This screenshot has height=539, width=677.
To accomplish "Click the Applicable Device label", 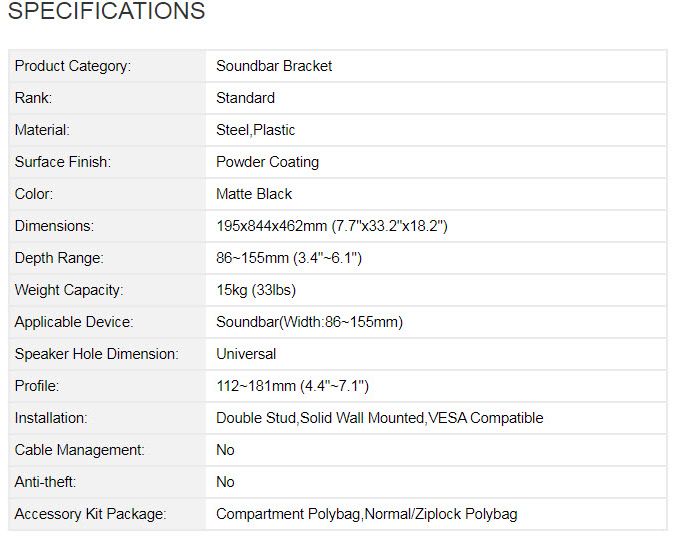I will pyautogui.click(x=74, y=322).
